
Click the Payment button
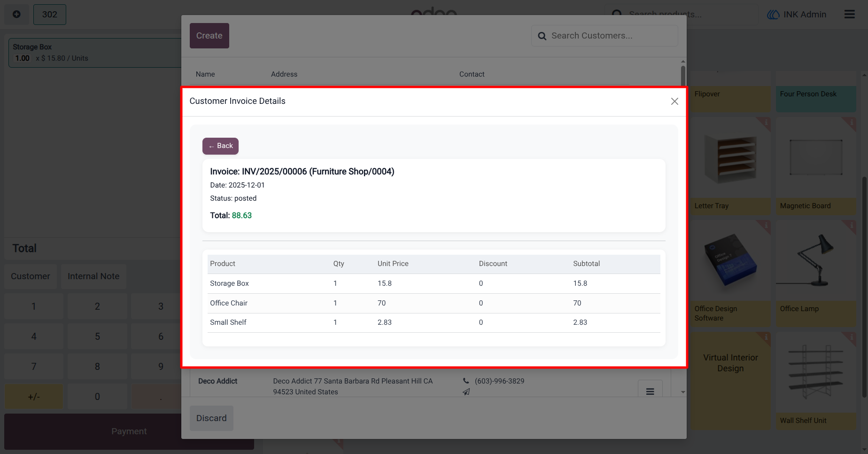(x=129, y=431)
